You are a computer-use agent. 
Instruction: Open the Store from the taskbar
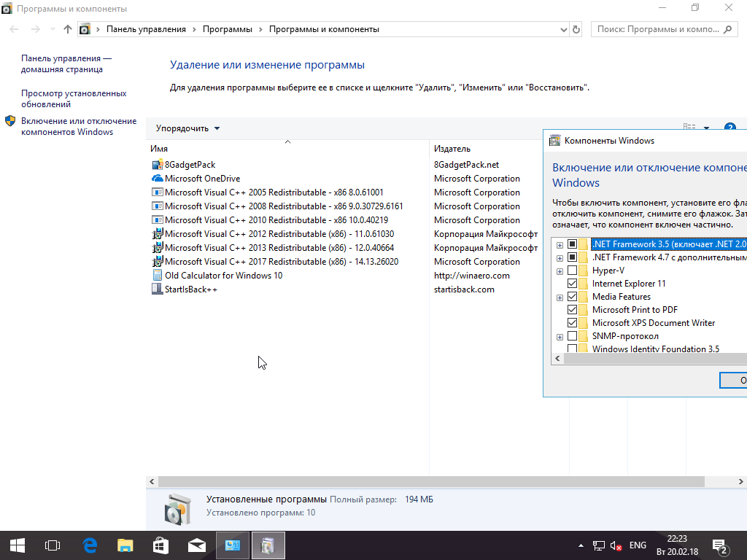(x=160, y=545)
